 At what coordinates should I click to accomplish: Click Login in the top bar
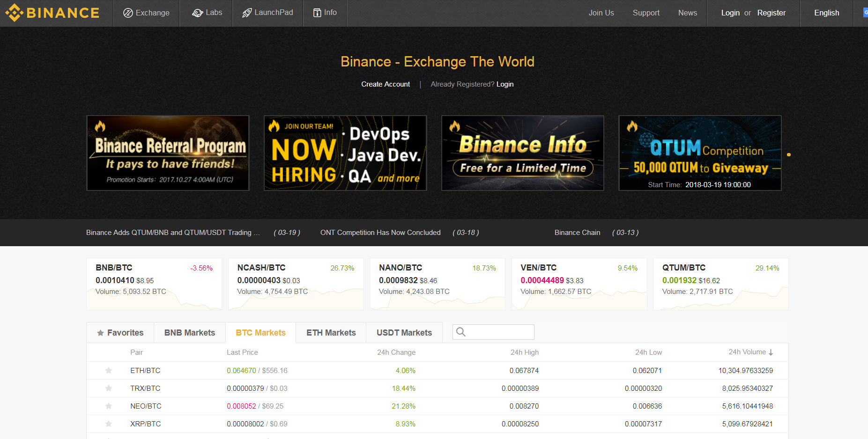click(x=730, y=13)
